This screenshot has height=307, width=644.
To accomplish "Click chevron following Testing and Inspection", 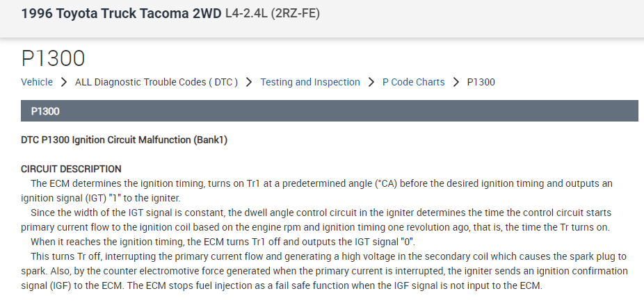I will [x=371, y=82].
